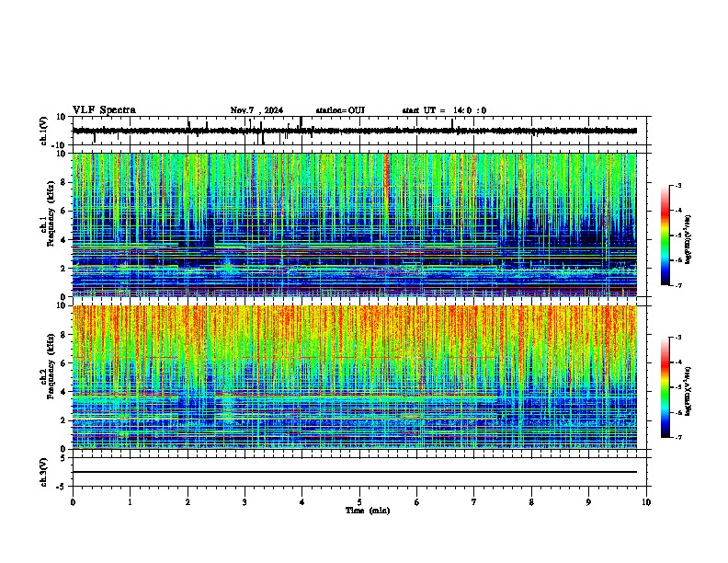Click the "8" kHz tick of ch.1 spectrogram
This screenshot has height=563, width=728.
point(64,182)
